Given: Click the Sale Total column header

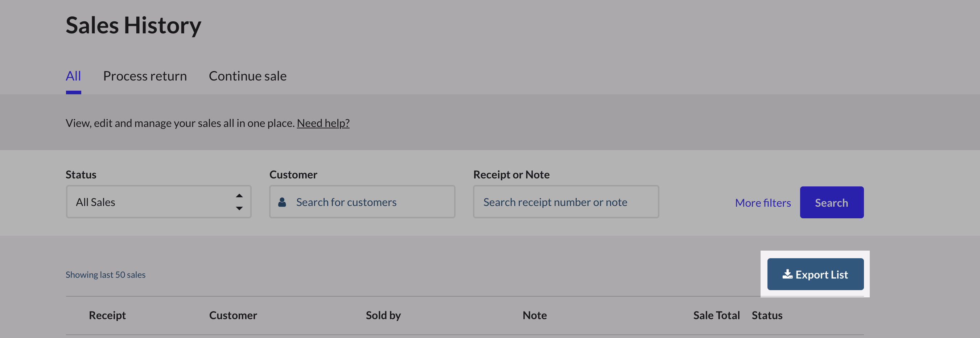Looking at the screenshot, I should point(716,315).
